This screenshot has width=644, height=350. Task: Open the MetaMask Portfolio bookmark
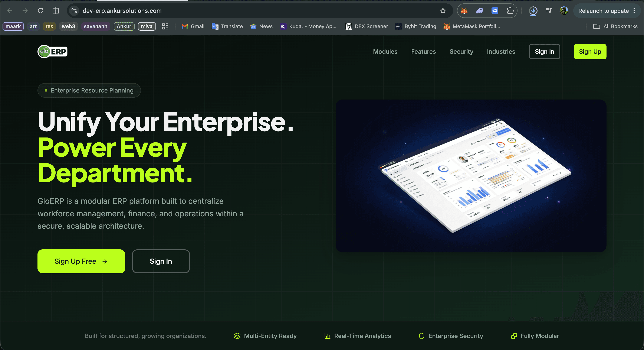[472, 26]
